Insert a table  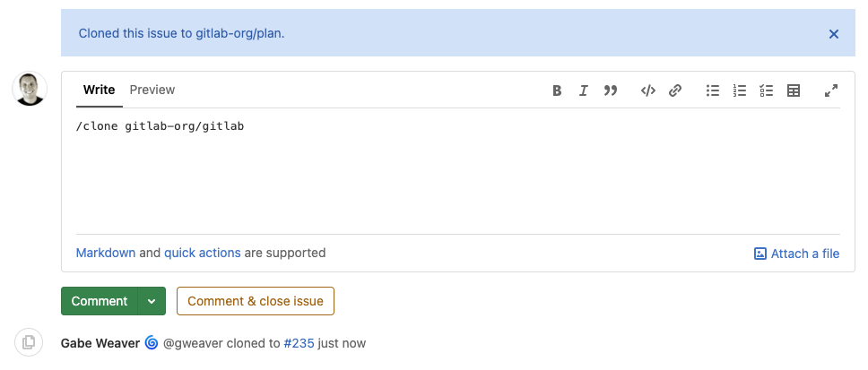tap(794, 90)
